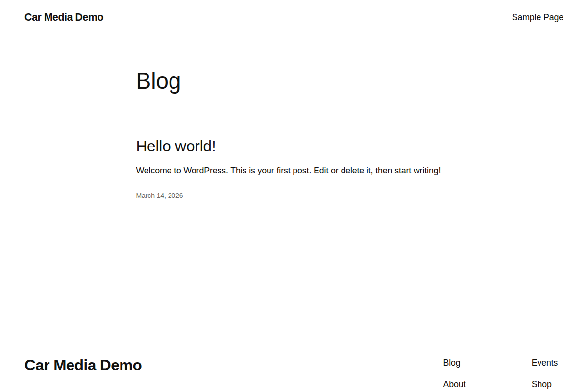This screenshot has height=392, width=588.
Task: Open Sample Page in the top navigation
Action: [x=538, y=17]
